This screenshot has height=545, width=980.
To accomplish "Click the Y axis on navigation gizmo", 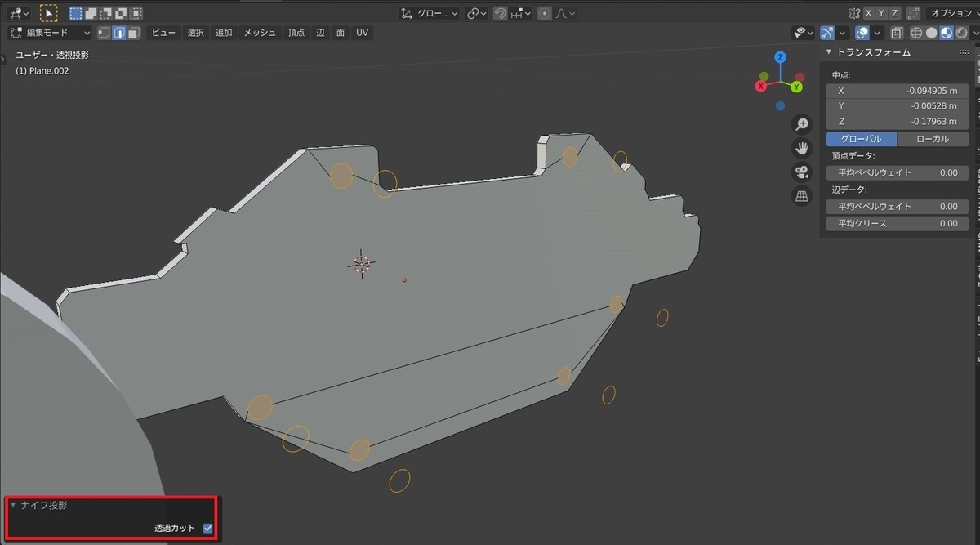I will pos(796,86).
